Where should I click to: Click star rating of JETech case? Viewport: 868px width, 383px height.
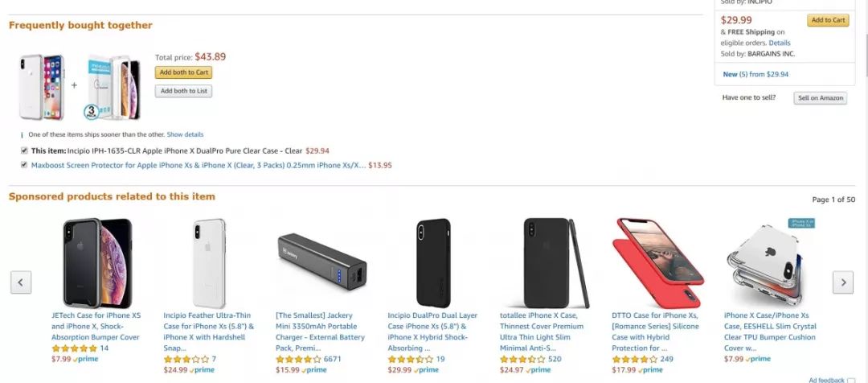(74, 348)
